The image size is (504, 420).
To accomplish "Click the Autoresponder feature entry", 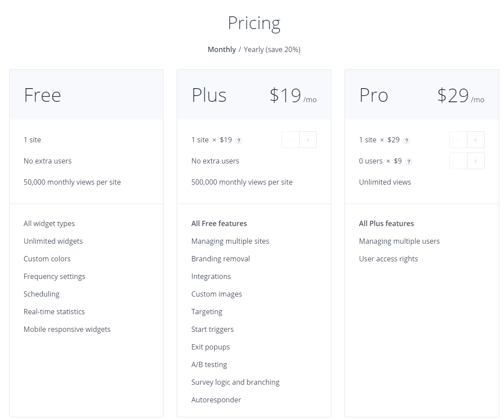I will point(216,400).
